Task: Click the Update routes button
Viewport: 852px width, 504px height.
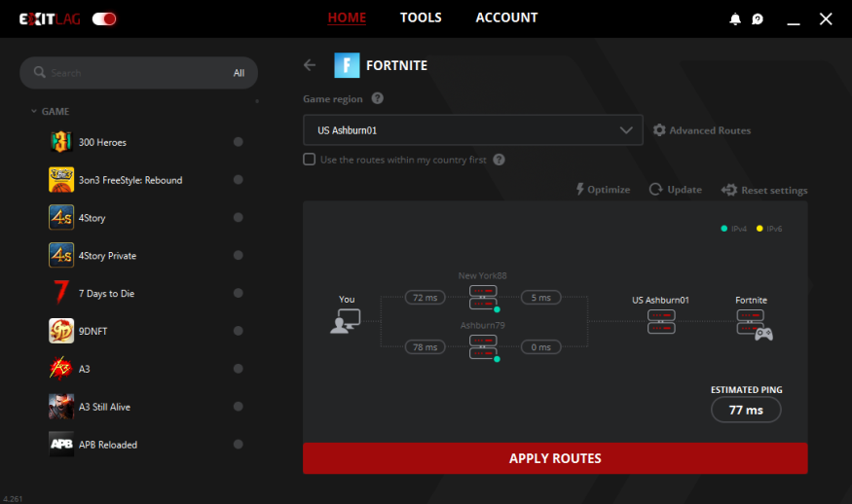Action: coord(676,190)
